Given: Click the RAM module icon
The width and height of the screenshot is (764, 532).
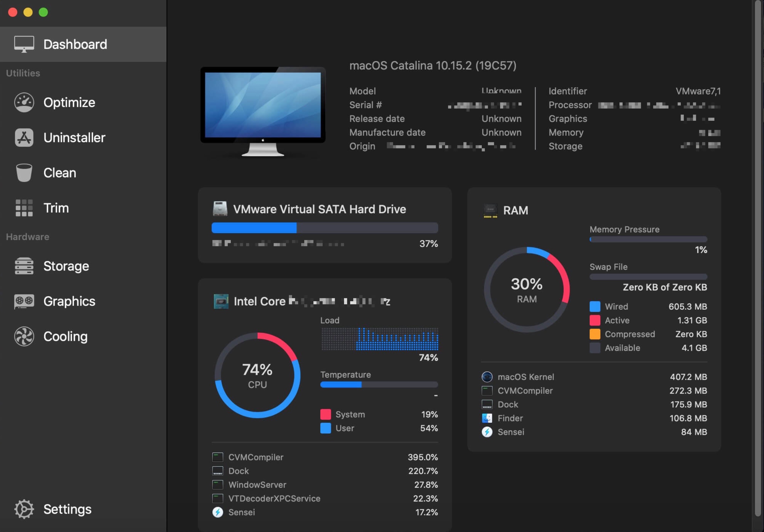Looking at the screenshot, I should pos(490,211).
